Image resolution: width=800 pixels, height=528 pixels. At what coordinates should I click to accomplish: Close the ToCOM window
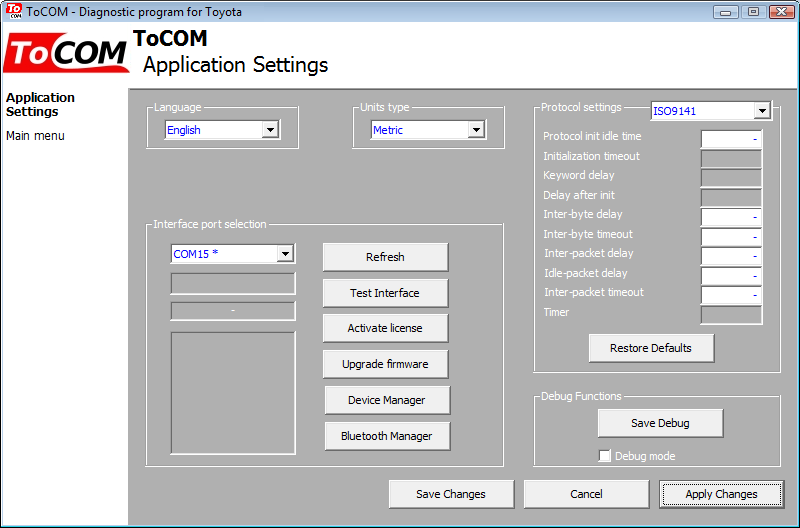coord(781,12)
